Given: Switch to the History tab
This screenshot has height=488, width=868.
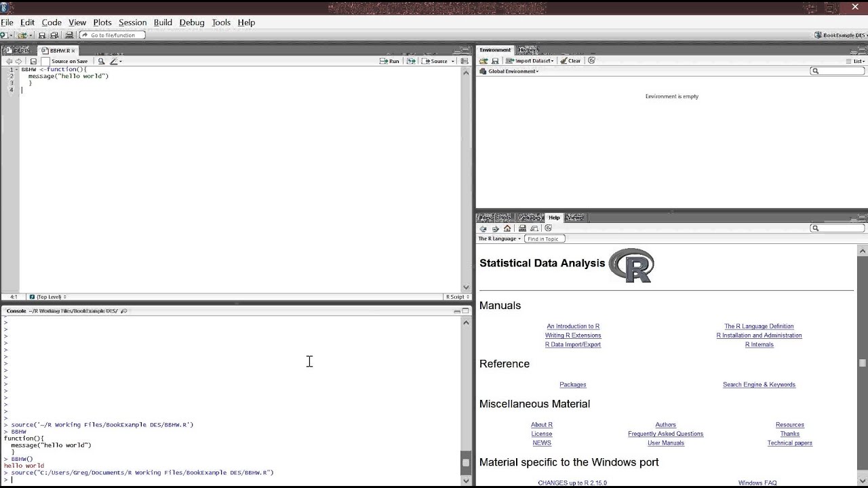Looking at the screenshot, I should click(527, 49).
